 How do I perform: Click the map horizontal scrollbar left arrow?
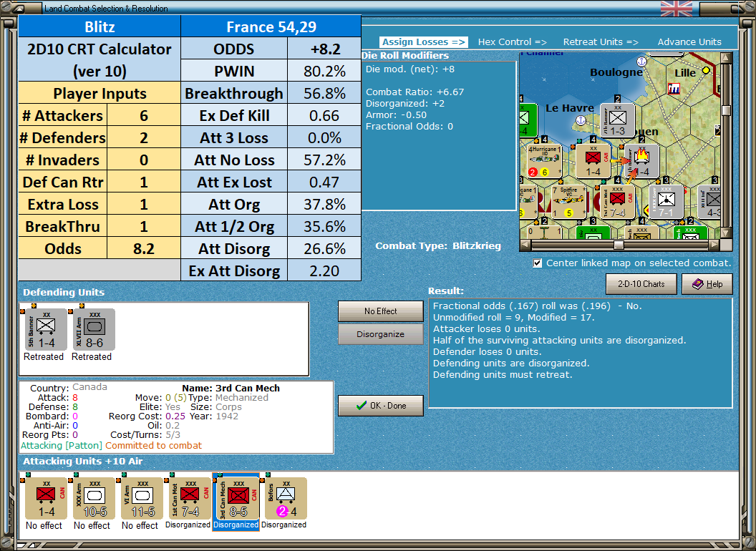point(525,245)
